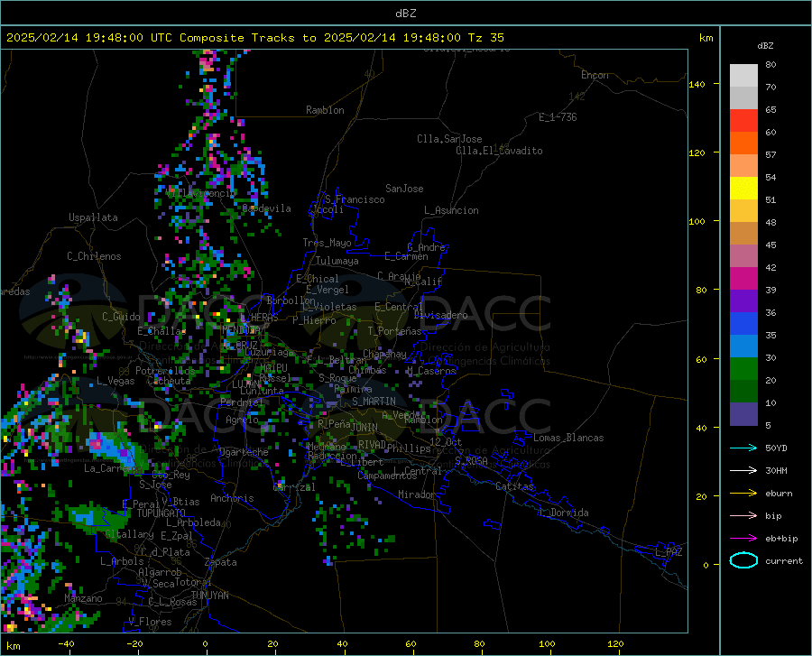Viewport: 812px width, 656px height.
Task: Click the 'Tulumaya' map label
Action: point(337,261)
